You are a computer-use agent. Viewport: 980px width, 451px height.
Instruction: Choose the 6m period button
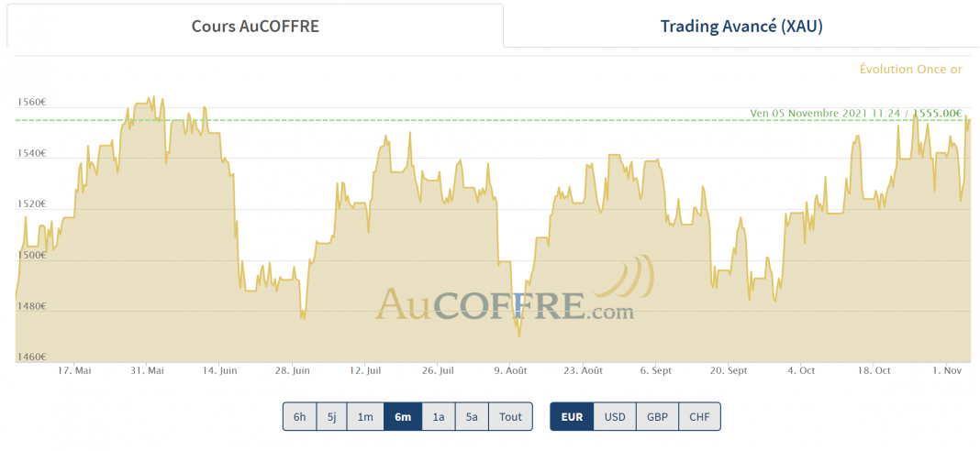click(x=402, y=416)
